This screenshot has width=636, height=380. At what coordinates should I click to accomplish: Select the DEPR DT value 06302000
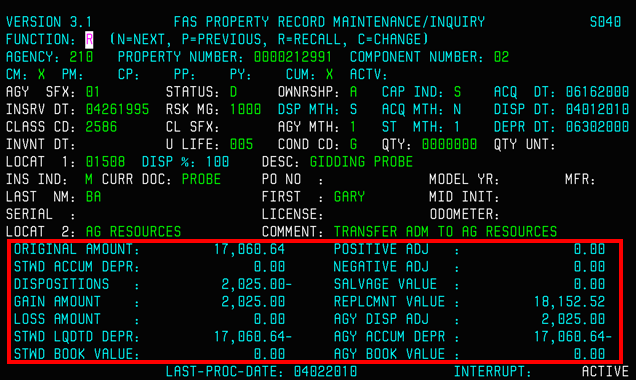tap(597, 127)
